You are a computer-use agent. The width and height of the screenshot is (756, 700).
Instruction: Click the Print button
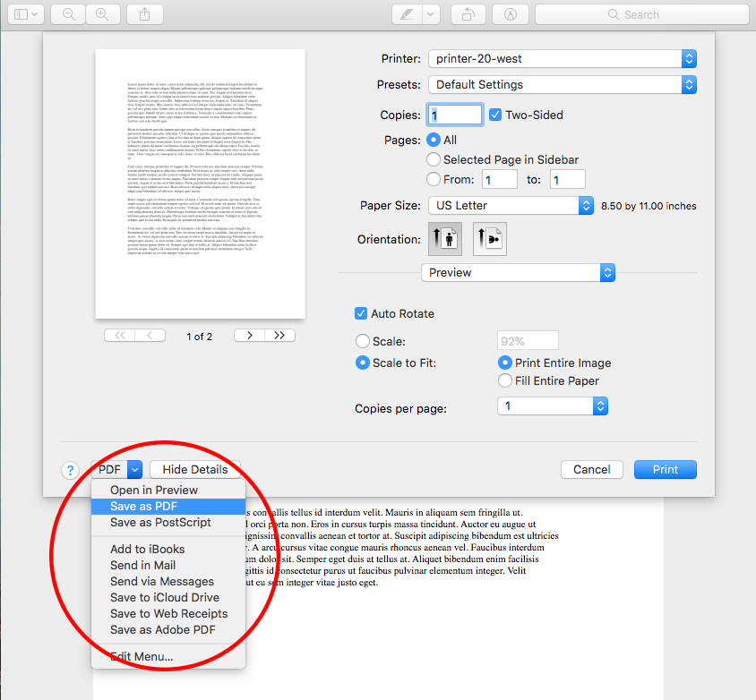[665, 469]
